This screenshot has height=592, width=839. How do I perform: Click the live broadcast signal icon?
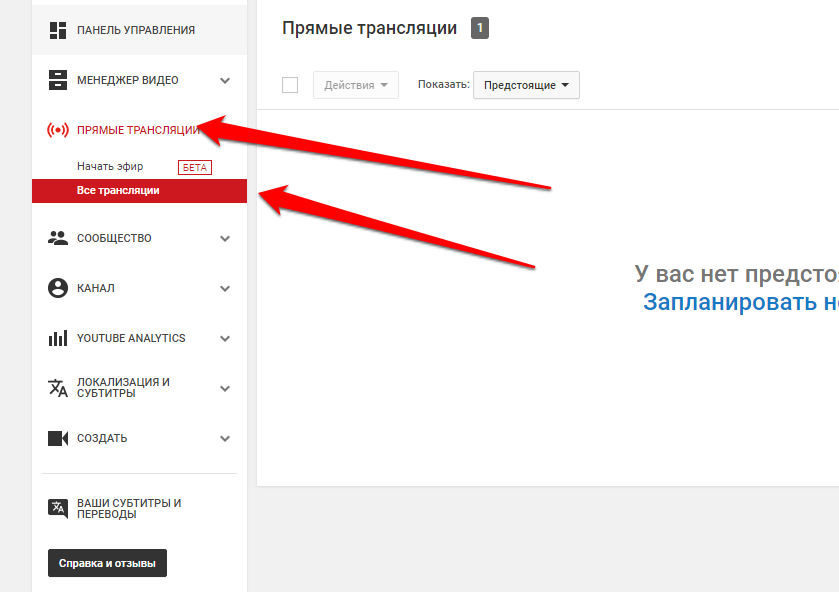[58, 130]
